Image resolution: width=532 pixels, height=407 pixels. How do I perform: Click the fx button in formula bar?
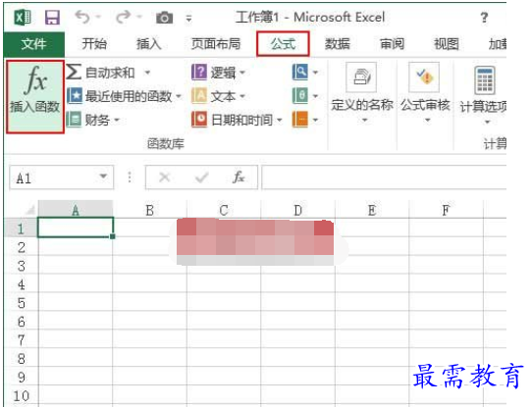239,177
